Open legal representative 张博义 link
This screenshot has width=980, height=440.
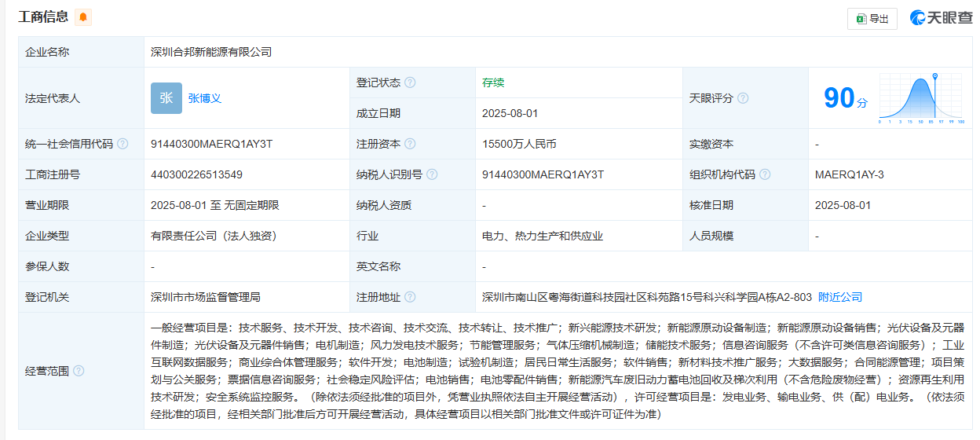click(205, 98)
